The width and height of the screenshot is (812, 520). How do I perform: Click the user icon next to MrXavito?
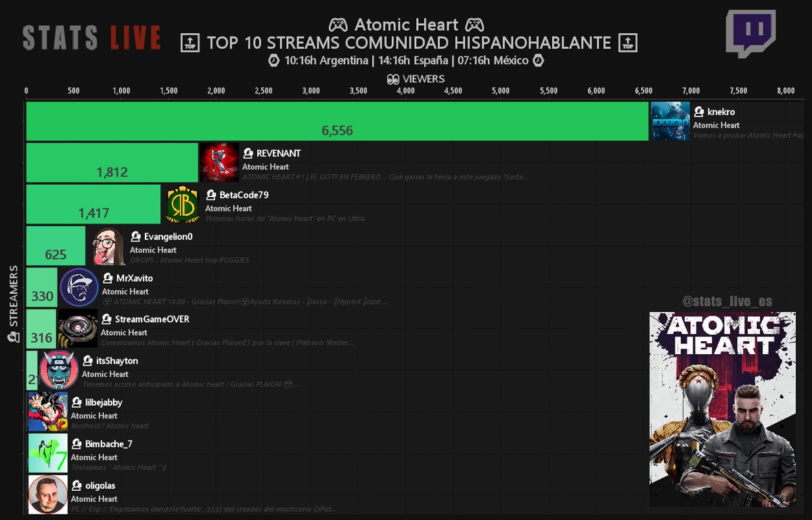point(108,278)
